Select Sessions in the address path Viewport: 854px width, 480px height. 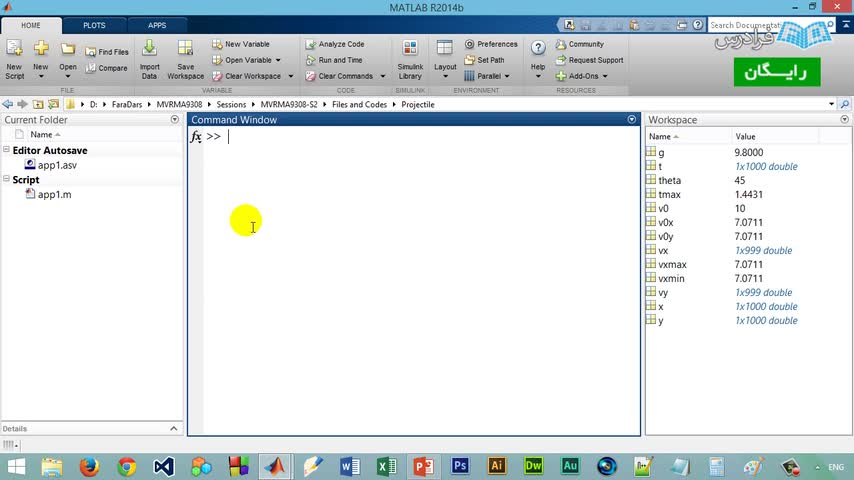pyautogui.click(x=231, y=105)
